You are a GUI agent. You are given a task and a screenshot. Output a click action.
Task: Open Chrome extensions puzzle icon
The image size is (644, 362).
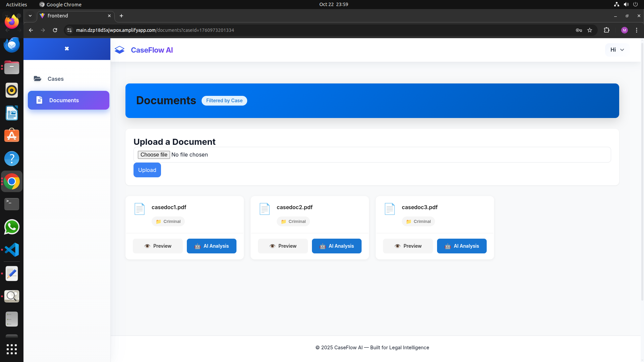point(606,30)
